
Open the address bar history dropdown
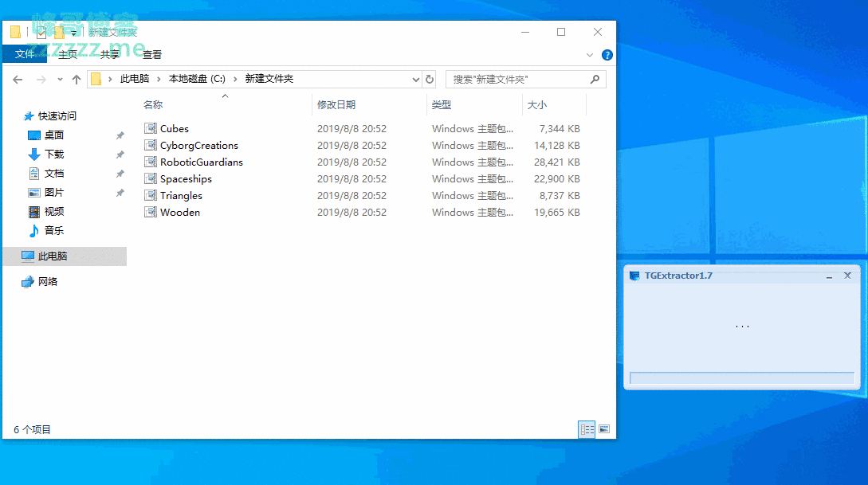415,80
